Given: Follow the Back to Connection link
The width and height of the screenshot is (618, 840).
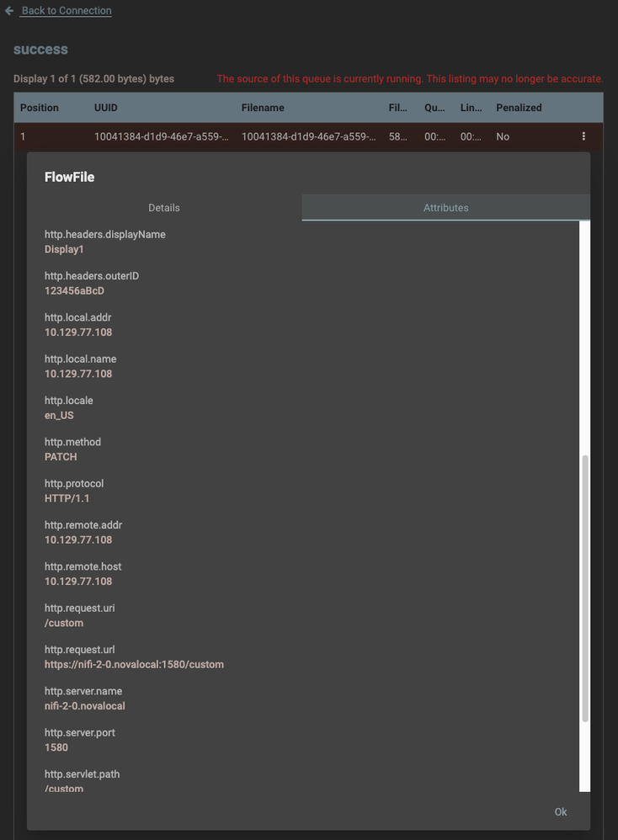Looking at the screenshot, I should pyautogui.click(x=67, y=11).
